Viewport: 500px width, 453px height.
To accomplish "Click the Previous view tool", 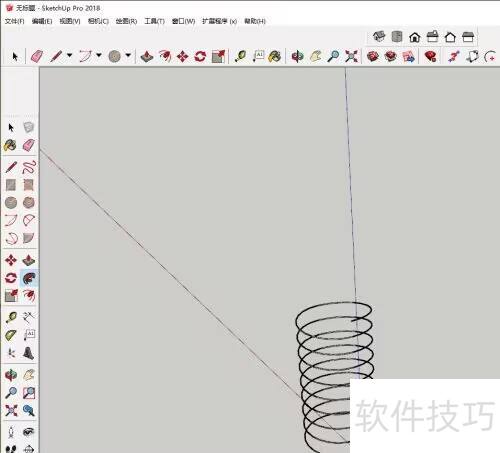I will pos(29,410).
